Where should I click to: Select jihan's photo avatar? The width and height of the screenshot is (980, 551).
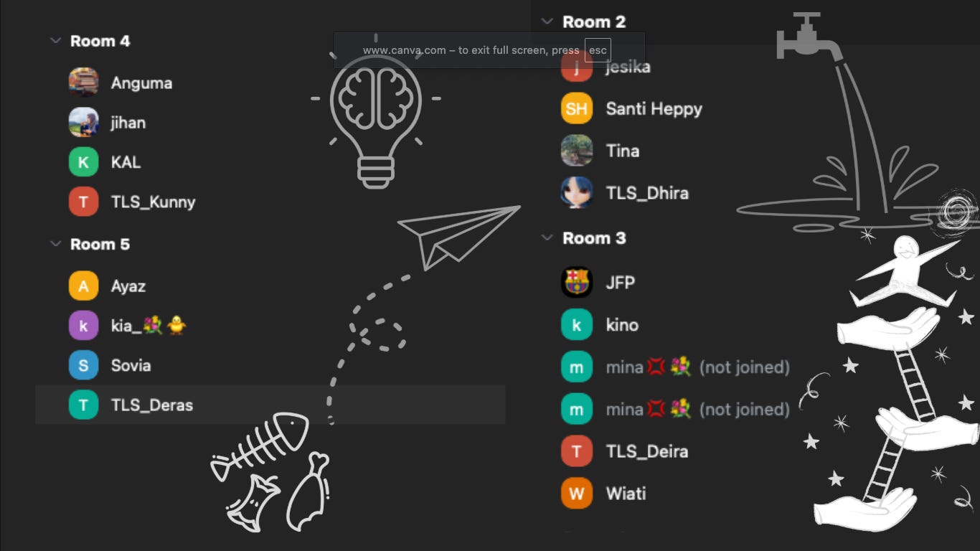83,123
